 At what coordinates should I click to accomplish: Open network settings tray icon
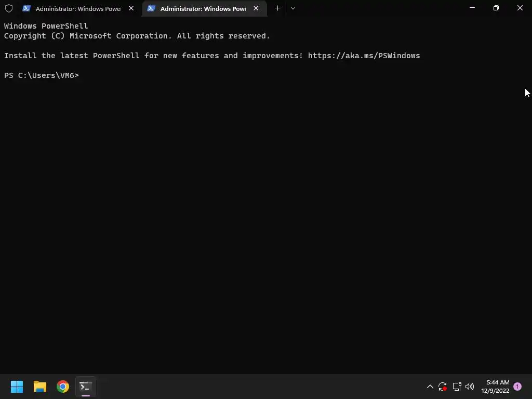click(457, 387)
